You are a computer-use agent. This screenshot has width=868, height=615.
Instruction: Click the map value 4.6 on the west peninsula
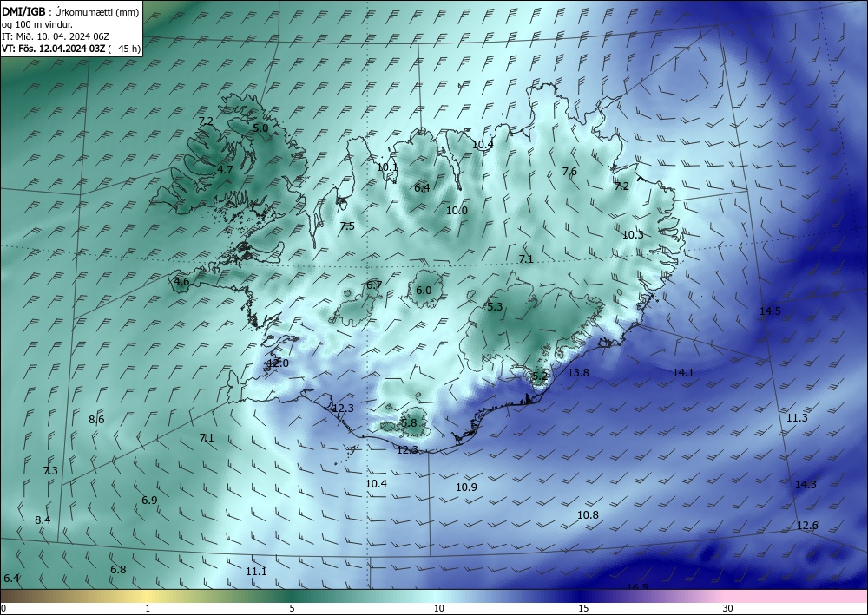(181, 282)
